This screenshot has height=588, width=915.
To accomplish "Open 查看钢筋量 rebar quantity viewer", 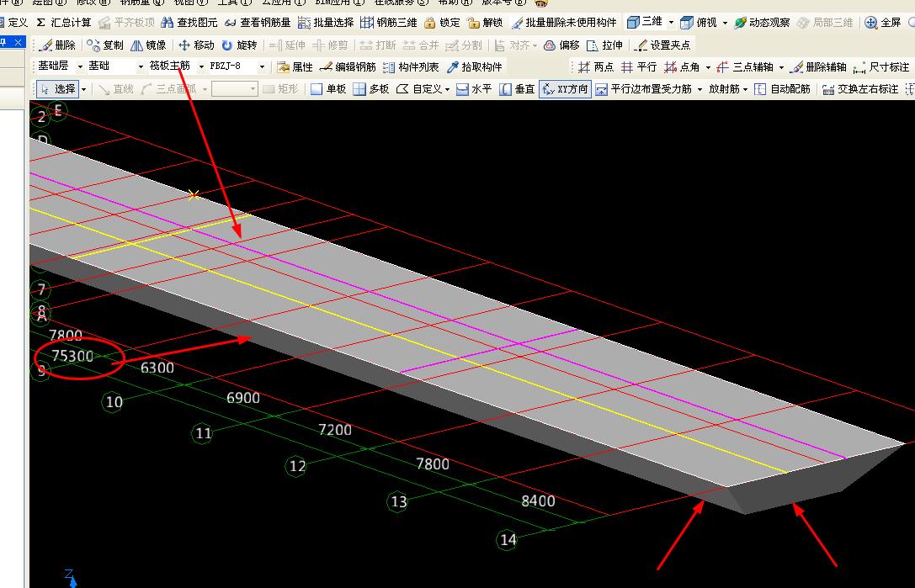I will tap(258, 23).
